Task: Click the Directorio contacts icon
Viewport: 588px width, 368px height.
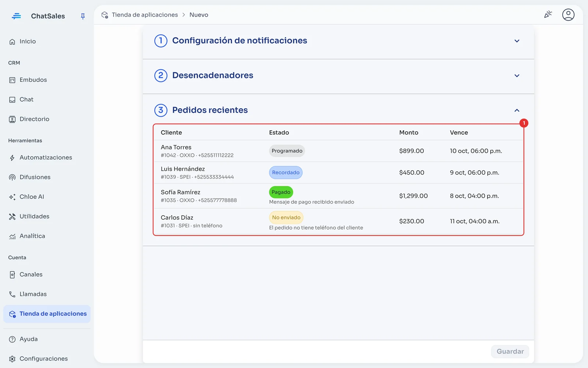Action: pyautogui.click(x=12, y=119)
